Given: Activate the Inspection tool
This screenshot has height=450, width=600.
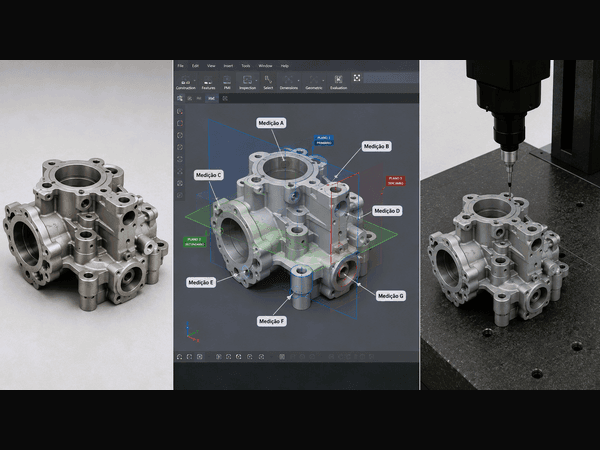Looking at the screenshot, I should [247, 82].
